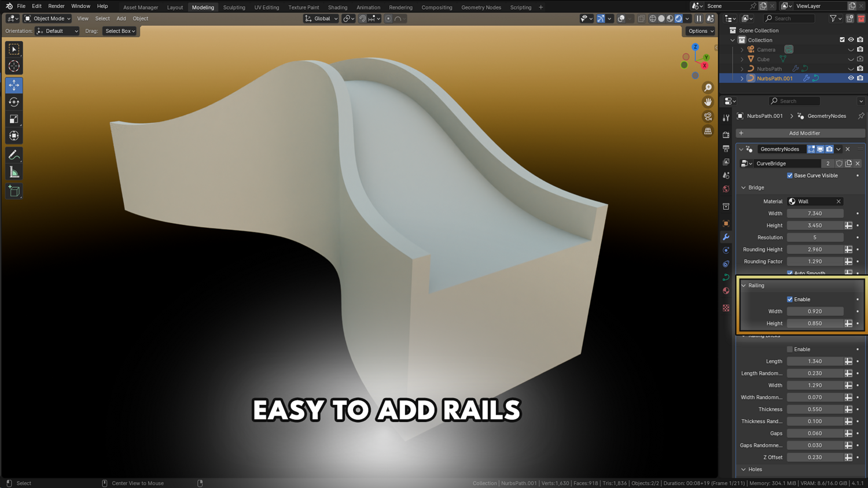This screenshot has width=868, height=488.
Task: Open the Orientation Default dropdown
Action: tap(57, 31)
